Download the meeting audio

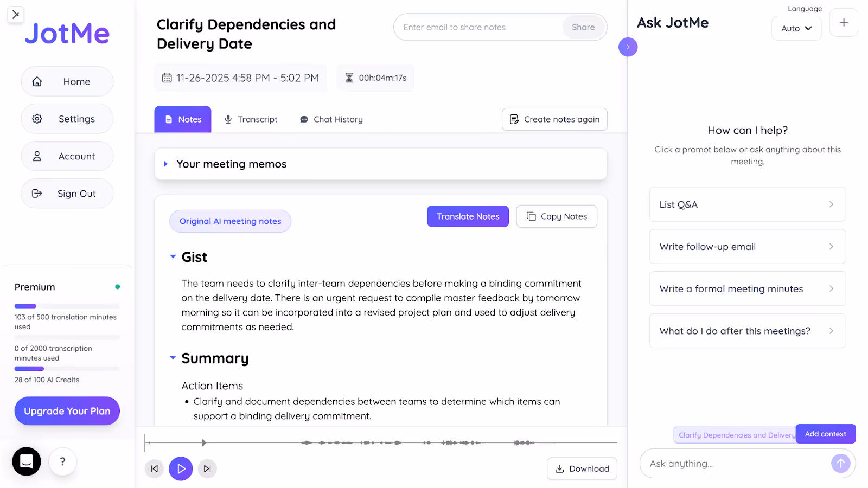point(582,468)
